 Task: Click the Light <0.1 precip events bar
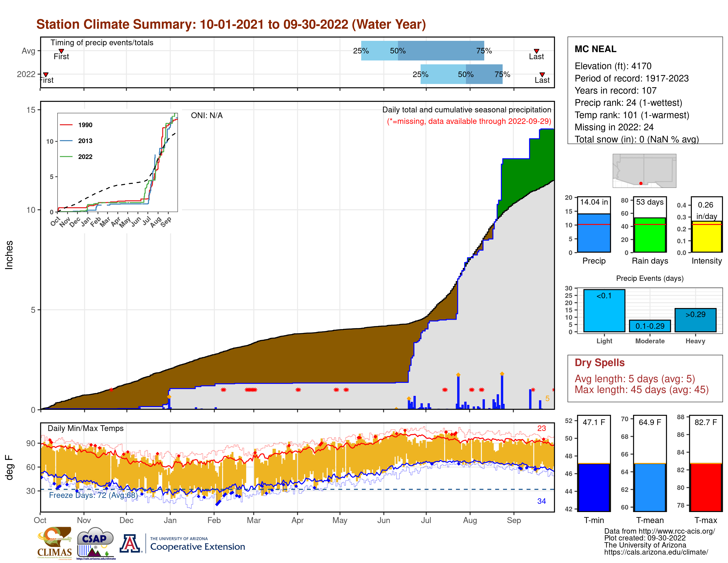(x=604, y=310)
